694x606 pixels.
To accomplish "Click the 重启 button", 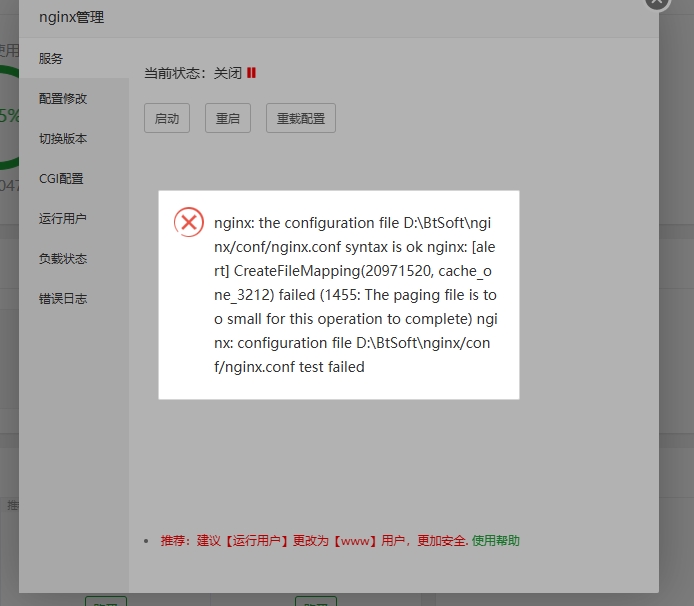I will tap(228, 118).
